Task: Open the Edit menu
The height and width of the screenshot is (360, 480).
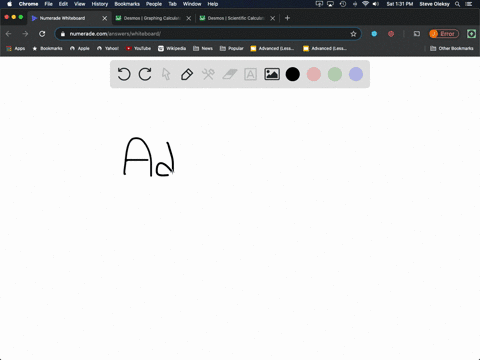Action: (63, 4)
